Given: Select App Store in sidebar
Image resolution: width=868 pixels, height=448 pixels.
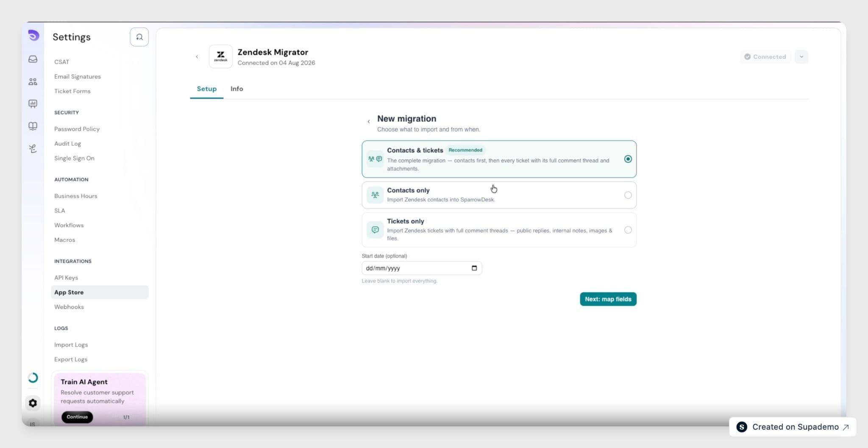Looking at the screenshot, I should pyautogui.click(x=100, y=292).
